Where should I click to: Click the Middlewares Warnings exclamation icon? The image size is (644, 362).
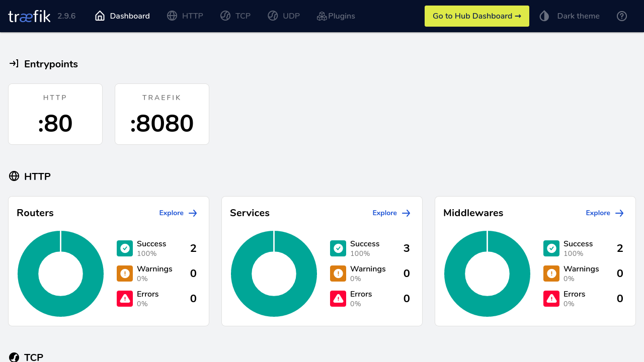click(x=551, y=274)
